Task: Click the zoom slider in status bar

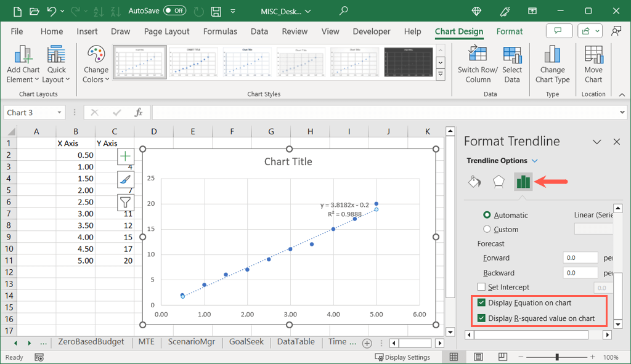Action: point(557,357)
